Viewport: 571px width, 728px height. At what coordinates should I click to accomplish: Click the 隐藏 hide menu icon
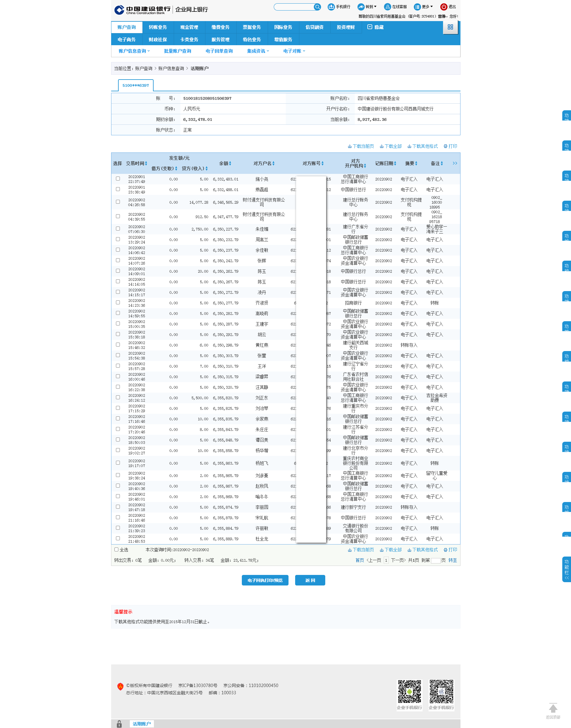370,27
